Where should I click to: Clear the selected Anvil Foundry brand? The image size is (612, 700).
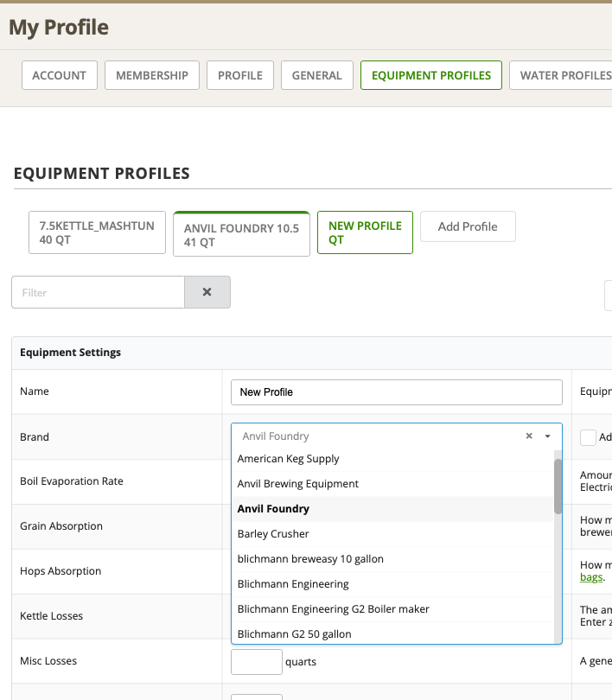coord(529,436)
